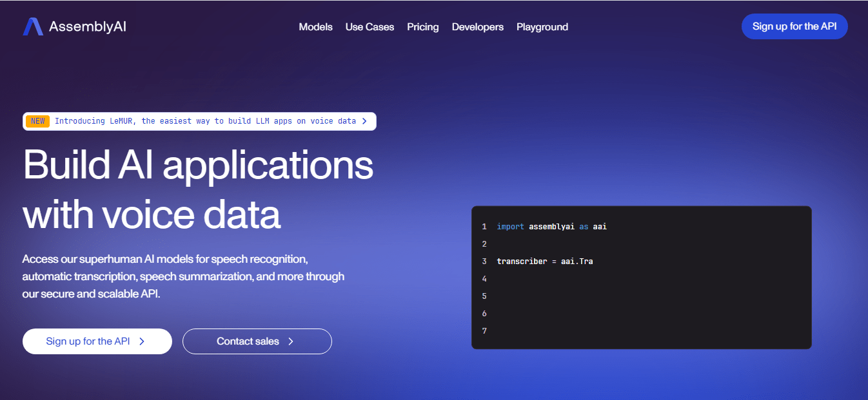
Task: Click the 'with voice data' headline line
Action: point(152,215)
